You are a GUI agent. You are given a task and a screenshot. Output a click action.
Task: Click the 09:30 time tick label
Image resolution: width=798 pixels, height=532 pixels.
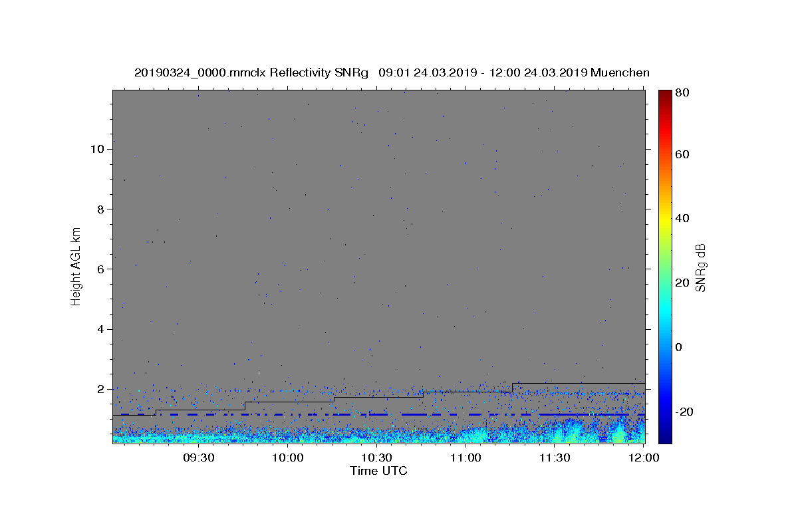[x=199, y=458]
